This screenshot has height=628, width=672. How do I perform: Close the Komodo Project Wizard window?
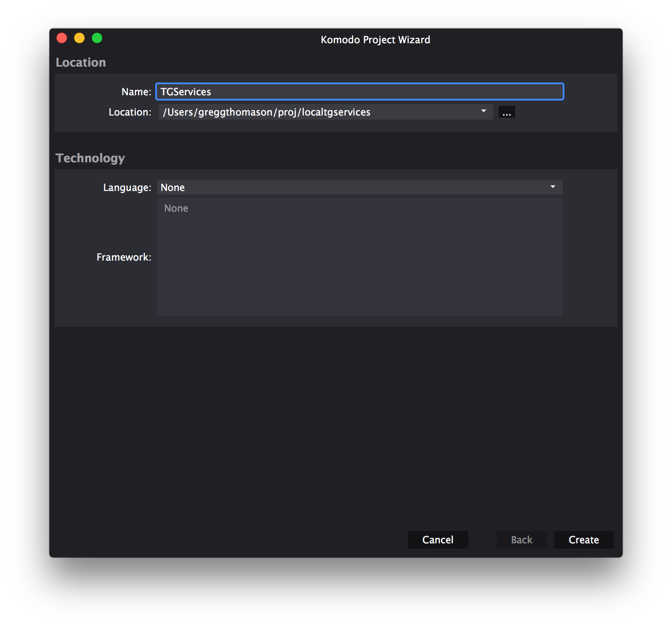(x=62, y=38)
